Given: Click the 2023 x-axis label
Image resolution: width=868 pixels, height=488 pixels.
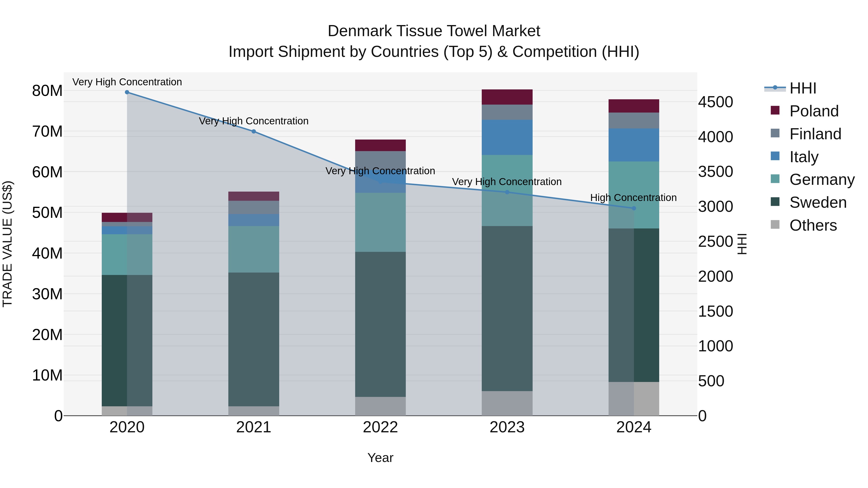Looking at the screenshot, I should point(507,427).
